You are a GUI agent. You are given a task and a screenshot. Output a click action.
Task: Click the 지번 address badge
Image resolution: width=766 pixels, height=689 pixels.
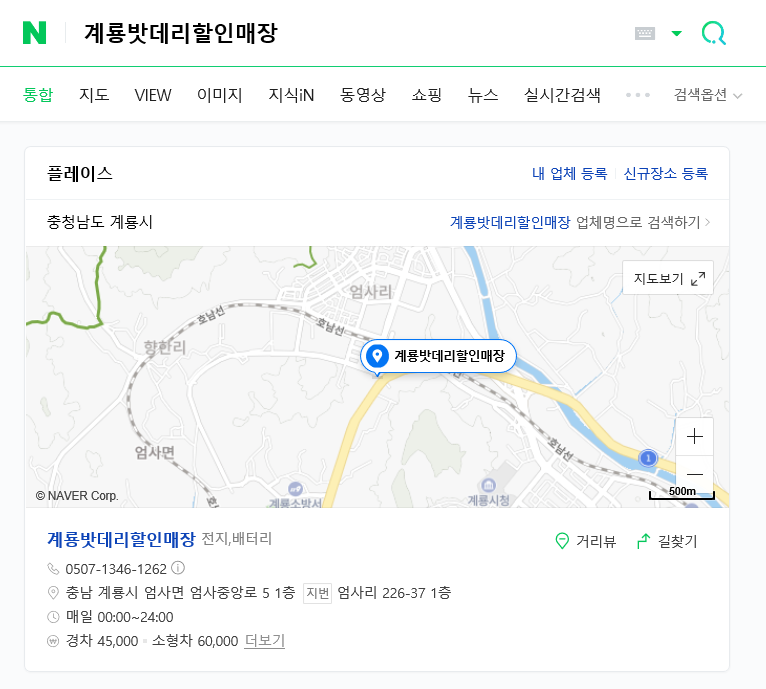point(318,593)
